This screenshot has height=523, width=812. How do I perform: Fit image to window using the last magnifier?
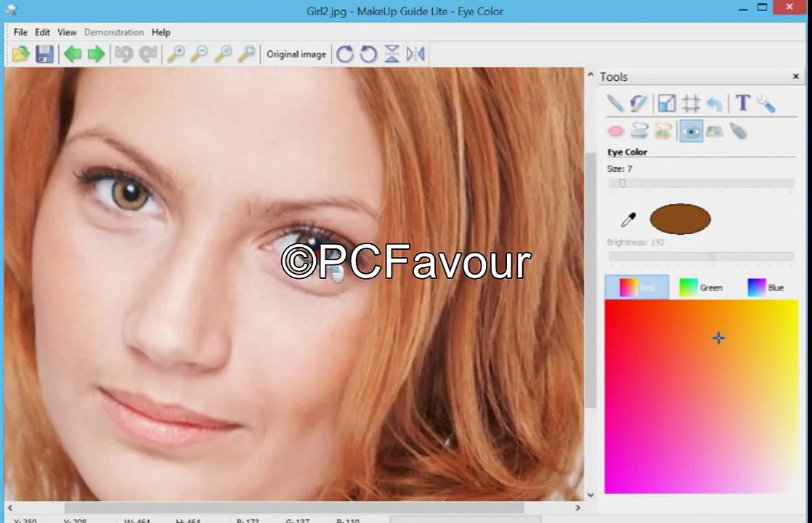pyautogui.click(x=247, y=54)
